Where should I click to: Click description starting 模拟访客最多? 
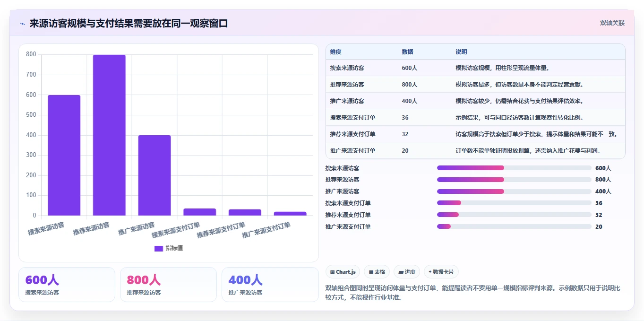(x=519, y=85)
